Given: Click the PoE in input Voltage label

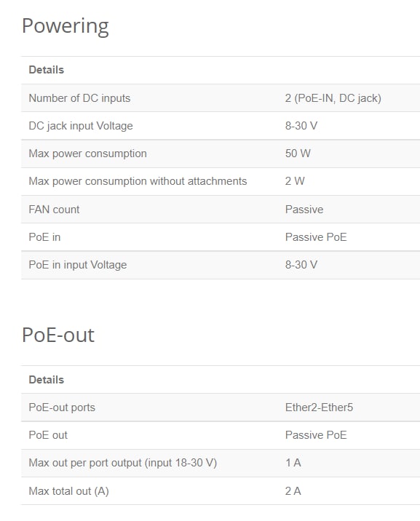Looking at the screenshot, I should 78,265.
